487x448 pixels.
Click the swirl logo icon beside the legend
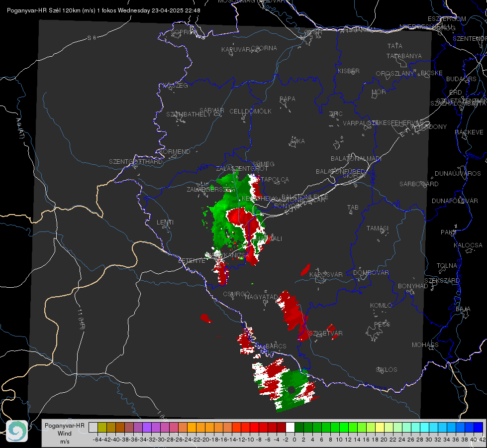click(x=17, y=431)
